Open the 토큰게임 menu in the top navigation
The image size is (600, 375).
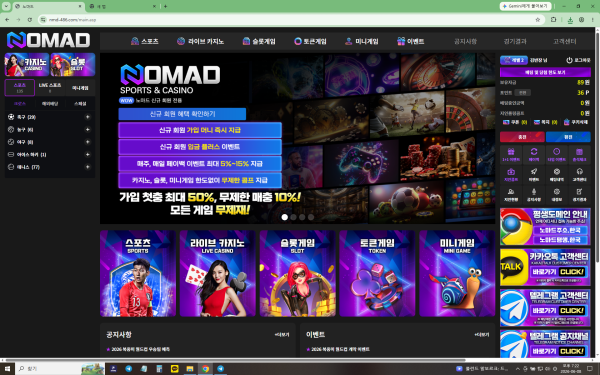310,41
